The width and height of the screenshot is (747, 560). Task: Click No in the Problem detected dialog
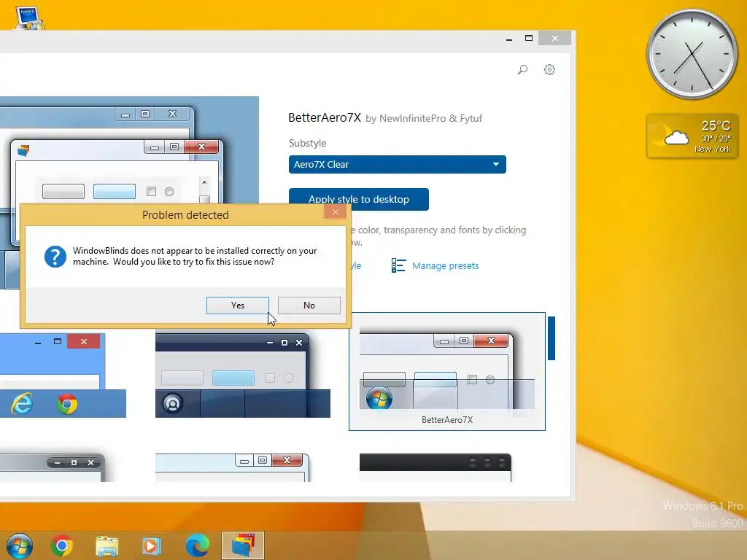pyautogui.click(x=309, y=306)
